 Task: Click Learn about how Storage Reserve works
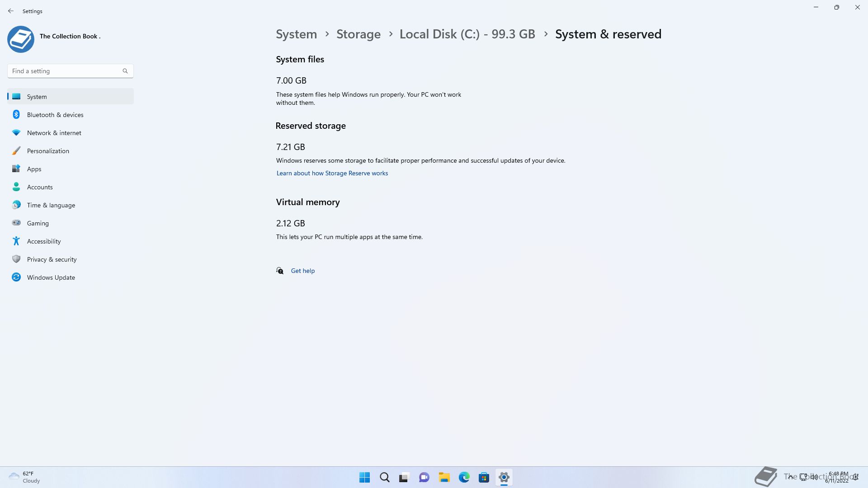coord(332,173)
